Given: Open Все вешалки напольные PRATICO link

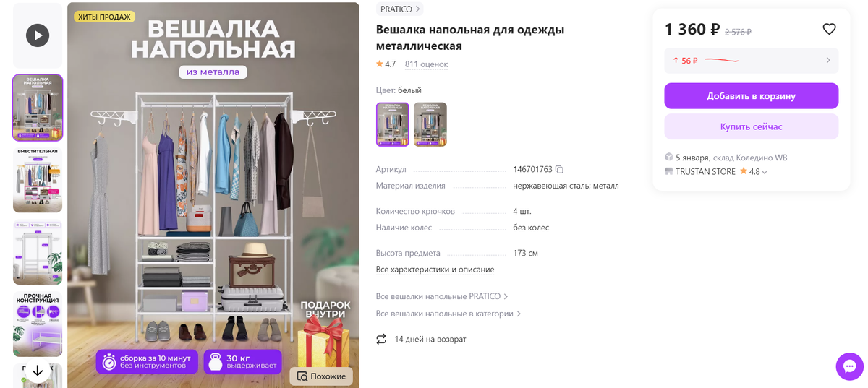Looking at the screenshot, I should 442,296.
